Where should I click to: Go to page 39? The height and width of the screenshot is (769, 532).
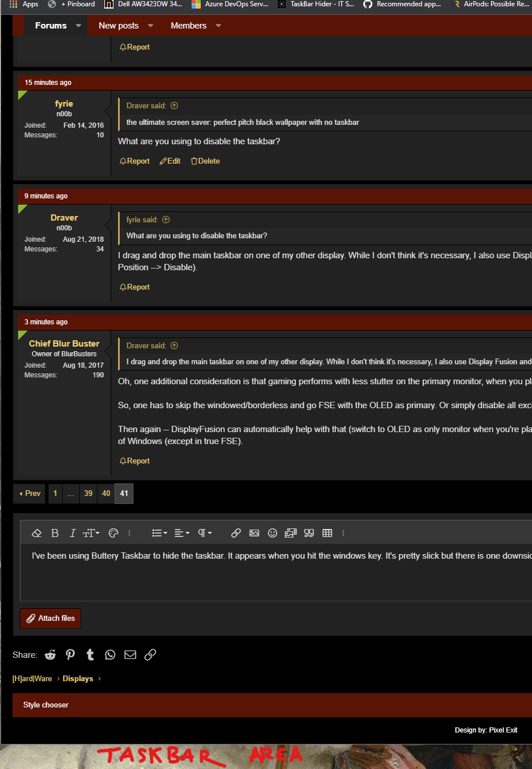[x=88, y=494]
